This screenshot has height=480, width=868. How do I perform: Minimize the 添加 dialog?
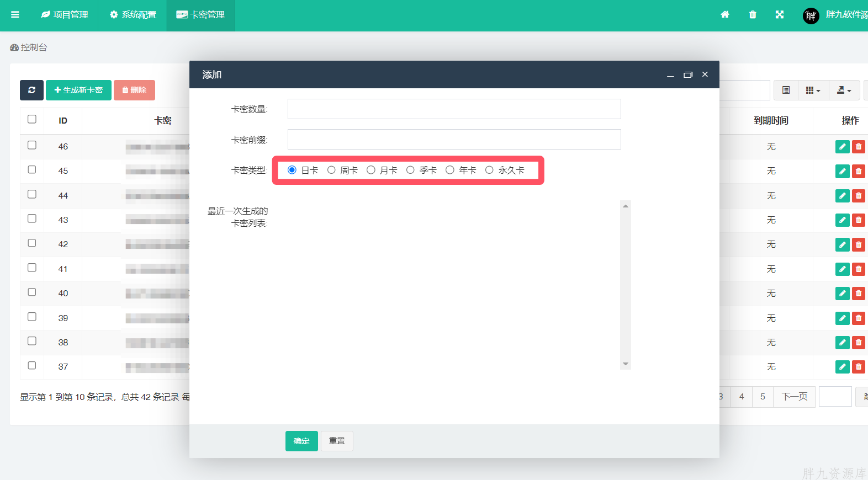click(x=670, y=74)
